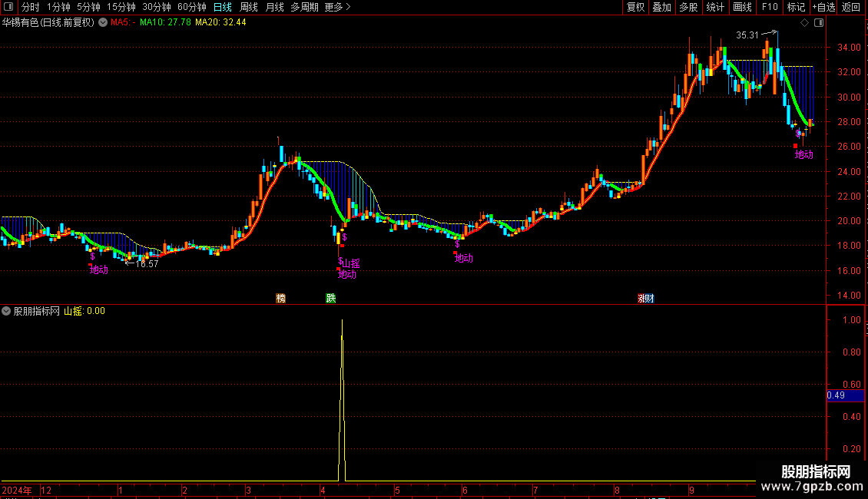
Task: Select the 日线 daily tab
Action: click(223, 7)
